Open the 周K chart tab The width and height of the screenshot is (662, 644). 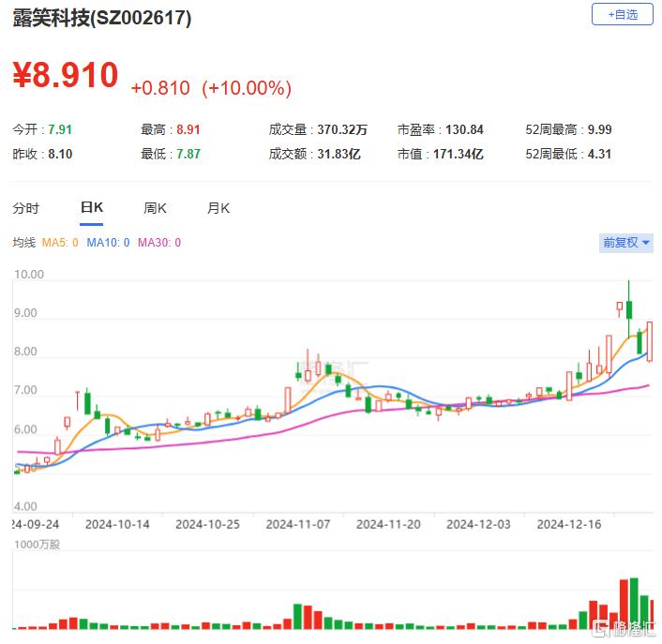coord(155,208)
